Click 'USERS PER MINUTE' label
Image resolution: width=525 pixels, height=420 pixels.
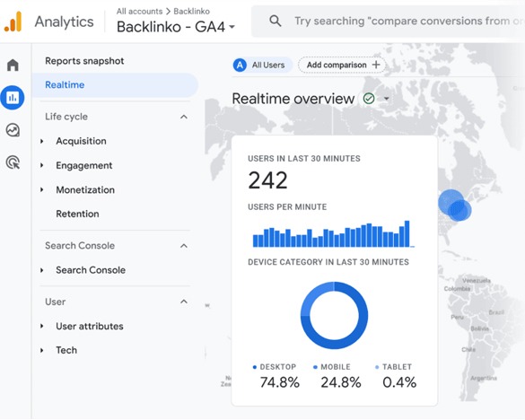287,207
